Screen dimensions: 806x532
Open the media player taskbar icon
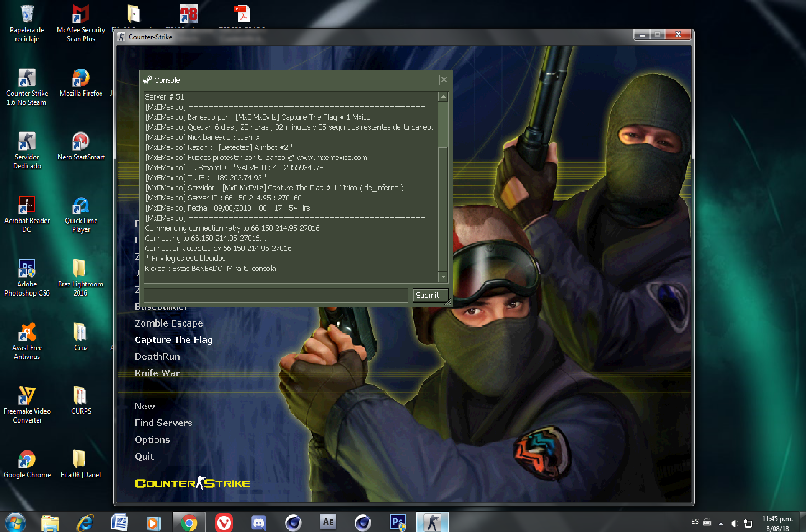point(154,523)
